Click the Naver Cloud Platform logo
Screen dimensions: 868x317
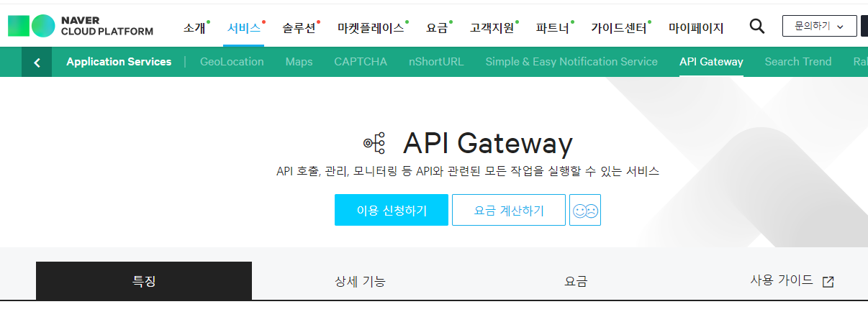pyautogui.click(x=81, y=26)
